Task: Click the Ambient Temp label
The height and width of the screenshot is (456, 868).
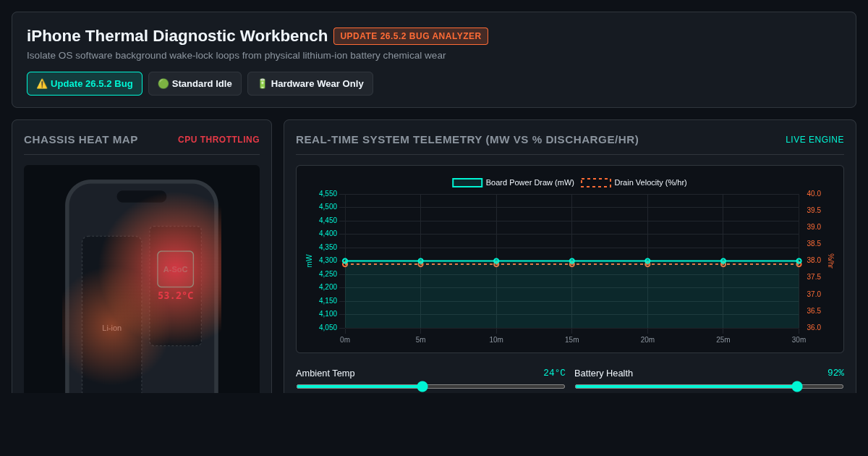Action: tap(325, 373)
